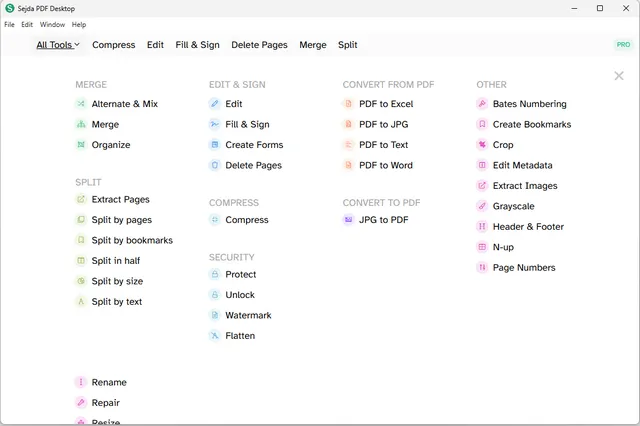
Task: Click the Bates Numbering icon
Action: pos(482,104)
